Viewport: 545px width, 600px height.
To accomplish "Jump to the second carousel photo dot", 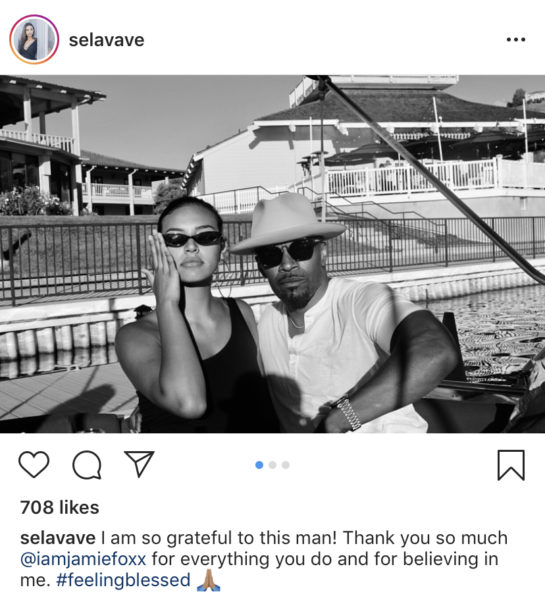I will pos(272,465).
